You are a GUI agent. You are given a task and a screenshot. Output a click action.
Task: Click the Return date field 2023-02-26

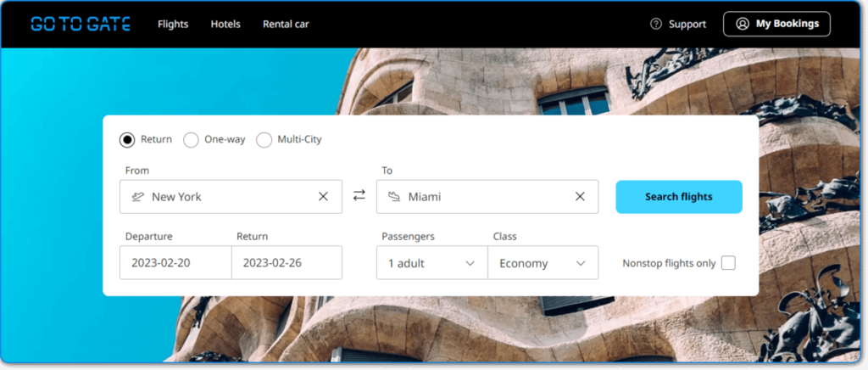click(x=287, y=262)
